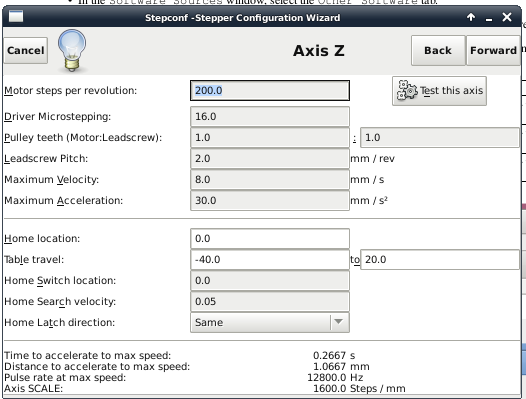Viewport: 526px width, 399px height.
Task: Click the Maximum Velocity field
Action: pos(270,180)
